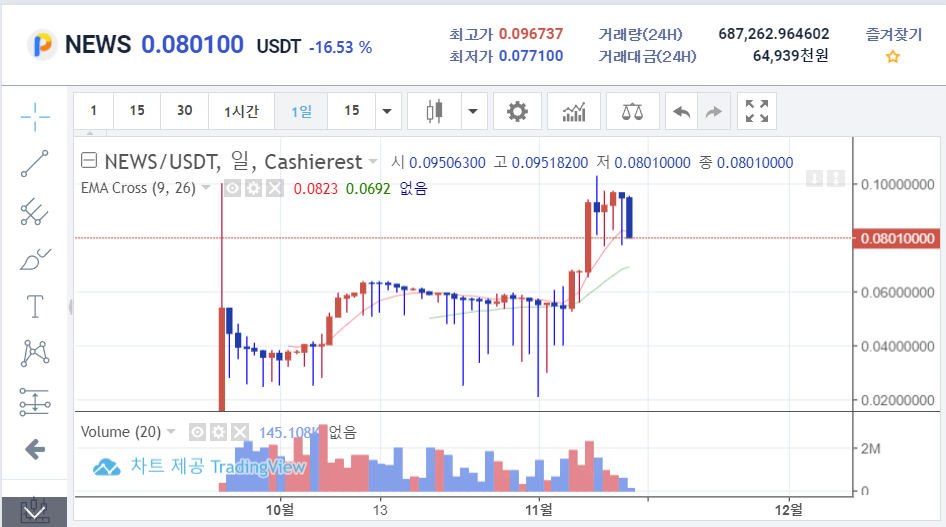Click the back arrow in the left toolbar
This screenshot has width=946, height=527.
(x=35, y=449)
